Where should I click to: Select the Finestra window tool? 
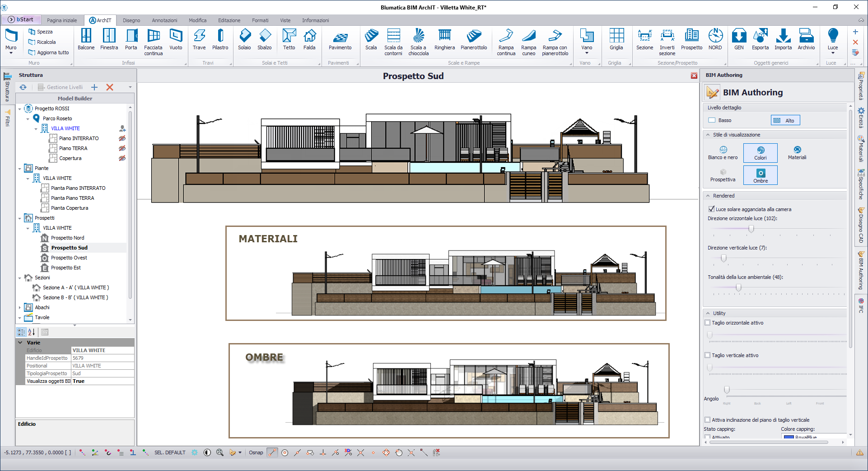(x=109, y=39)
